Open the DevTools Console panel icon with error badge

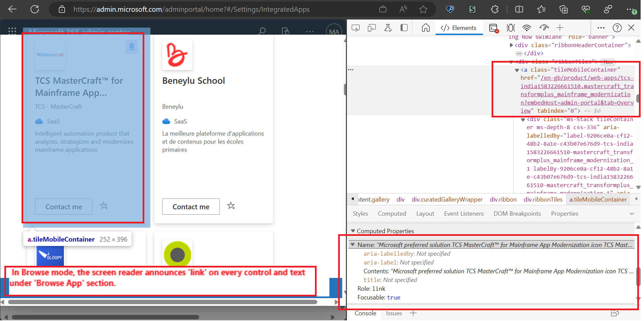[494, 28]
